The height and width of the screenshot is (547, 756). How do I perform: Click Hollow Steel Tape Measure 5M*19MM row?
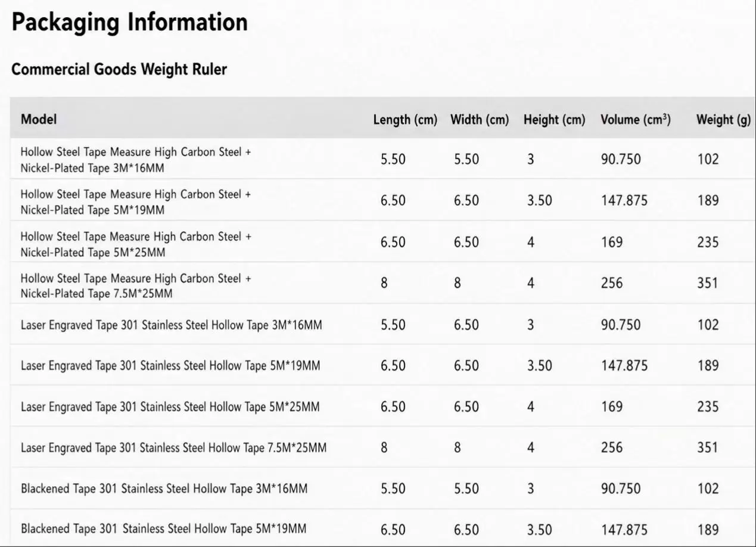(382, 200)
